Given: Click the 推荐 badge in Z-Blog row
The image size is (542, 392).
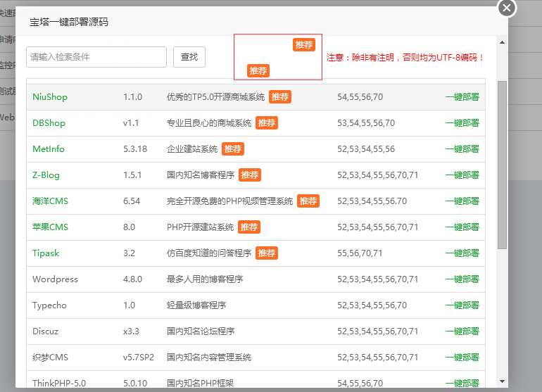Looking at the screenshot, I should tap(250, 175).
